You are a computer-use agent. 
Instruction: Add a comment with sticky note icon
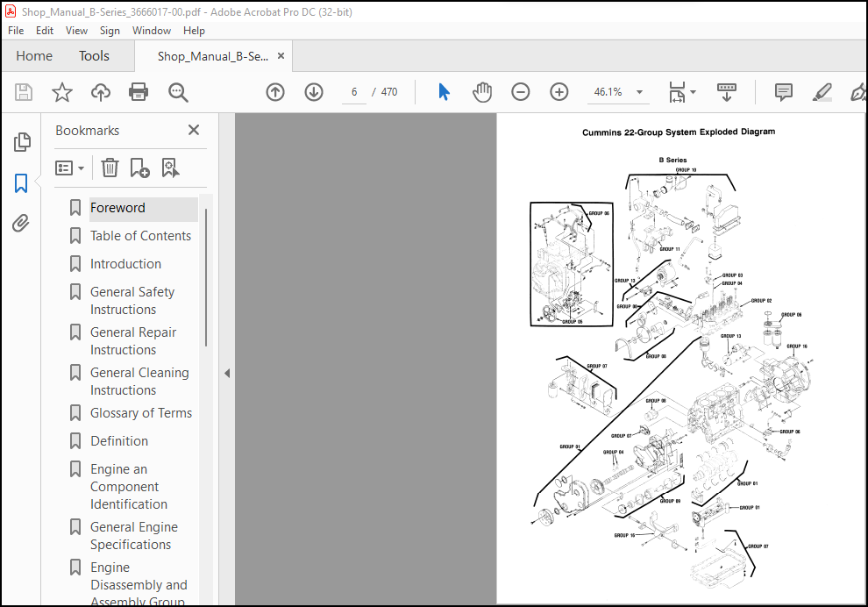click(783, 92)
